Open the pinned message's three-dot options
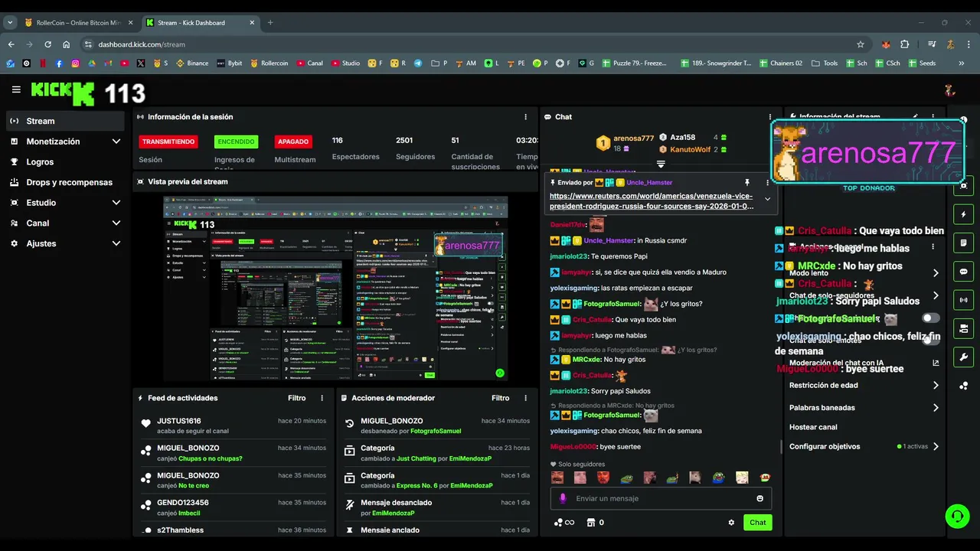The height and width of the screenshot is (551, 980). pos(767,183)
